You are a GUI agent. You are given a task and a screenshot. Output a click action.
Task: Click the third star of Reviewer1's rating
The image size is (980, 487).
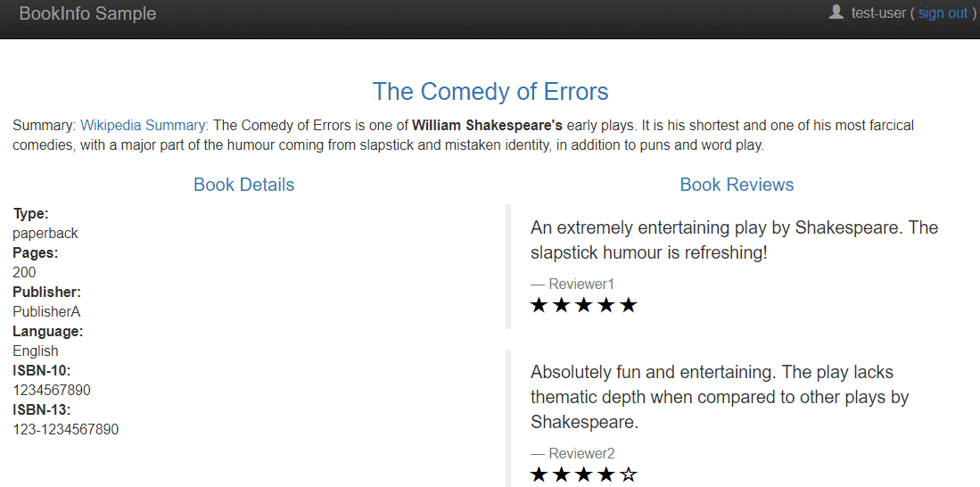(x=583, y=305)
